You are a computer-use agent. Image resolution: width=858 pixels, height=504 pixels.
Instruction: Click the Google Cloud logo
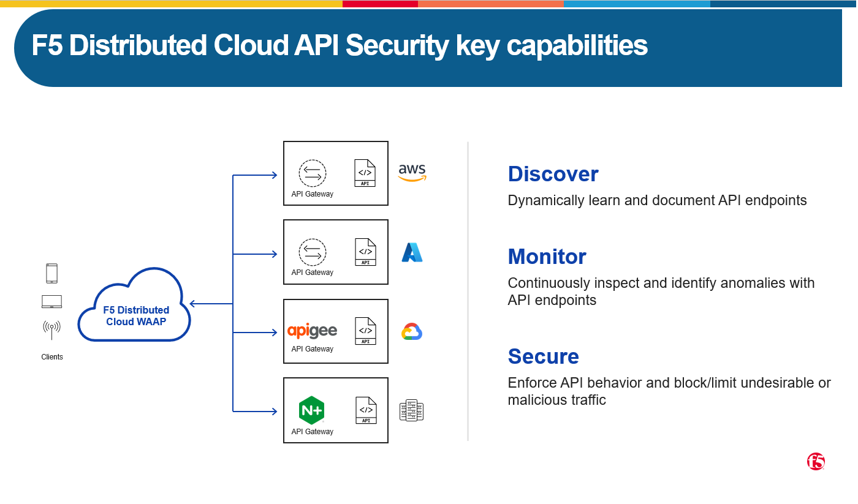[x=412, y=332]
